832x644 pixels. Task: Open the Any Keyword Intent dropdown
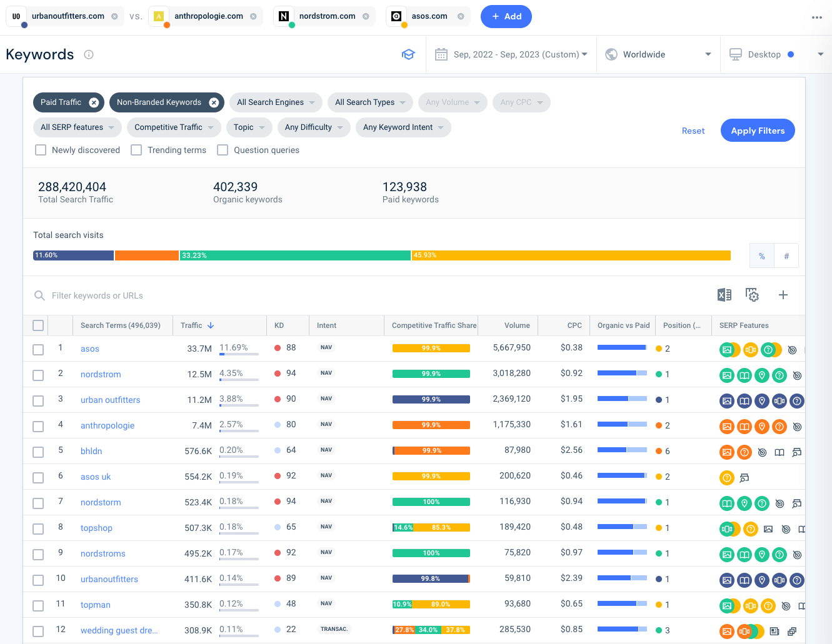[403, 127]
